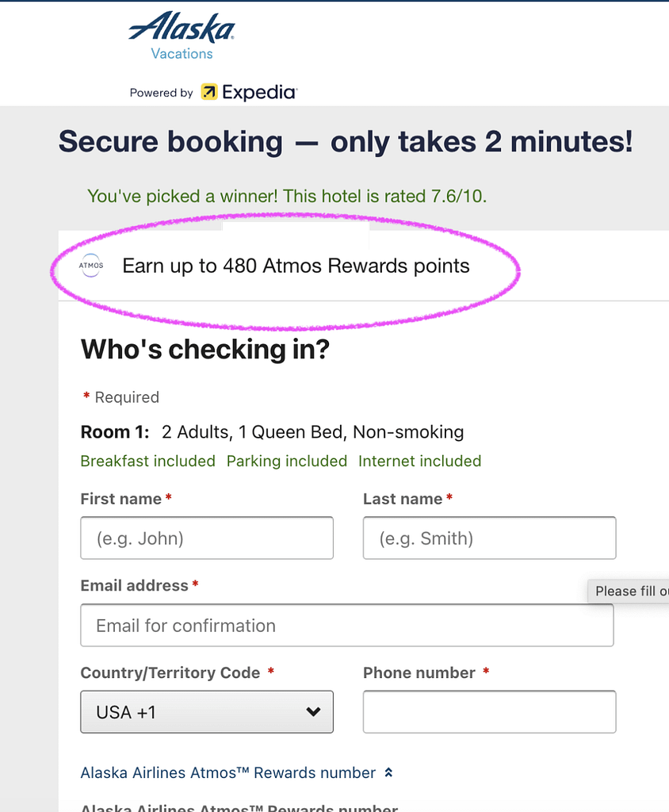Click into the First name field
This screenshot has height=812, width=669.
206,538
